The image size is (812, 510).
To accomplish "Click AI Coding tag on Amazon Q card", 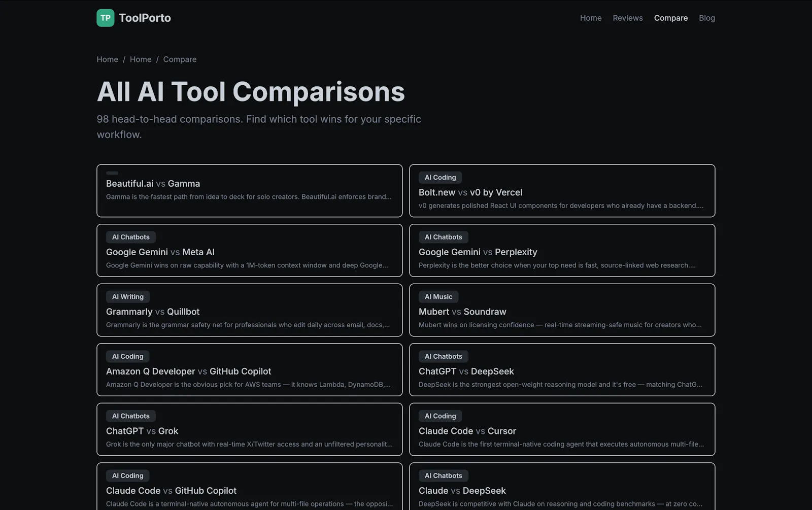I will tap(128, 356).
